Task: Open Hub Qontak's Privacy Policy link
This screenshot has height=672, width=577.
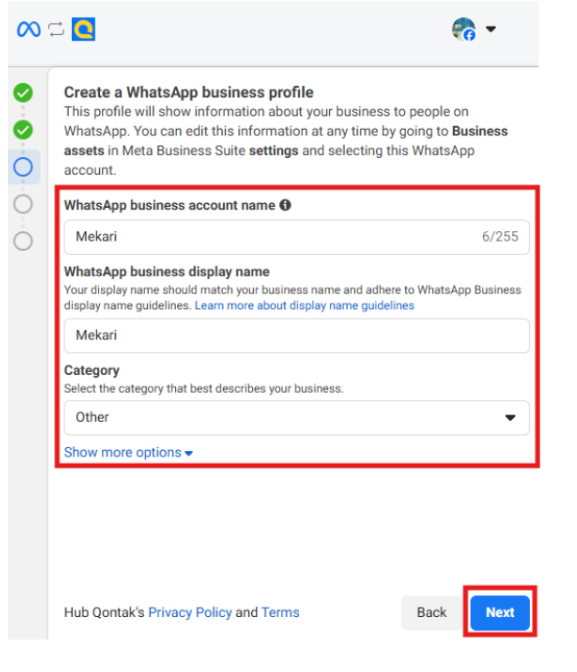Action: tap(190, 612)
